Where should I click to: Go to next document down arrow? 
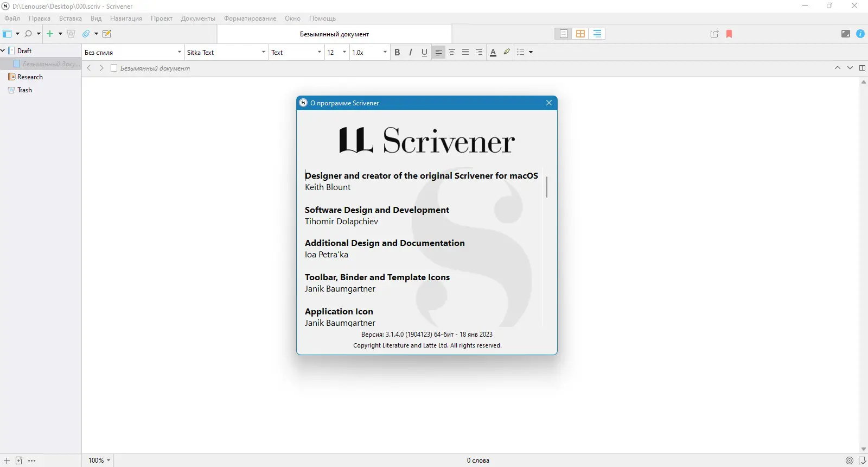pos(850,68)
